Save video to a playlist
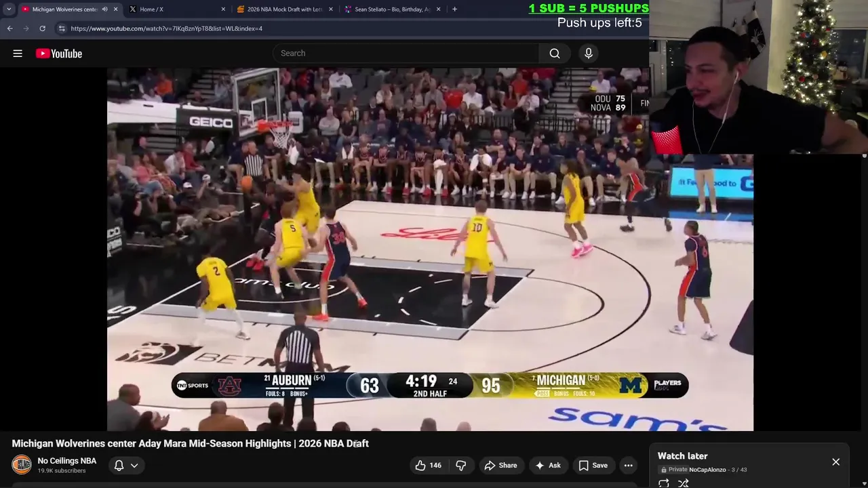The width and height of the screenshot is (868, 488). [x=593, y=465]
